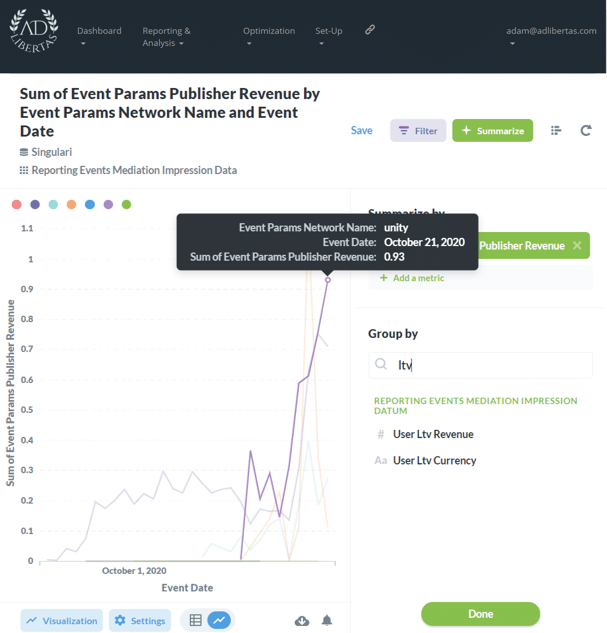Switch to the line chart view icon
Image resolution: width=607 pixels, height=633 pixels.
pyautogui.click(x=219, y=620)
